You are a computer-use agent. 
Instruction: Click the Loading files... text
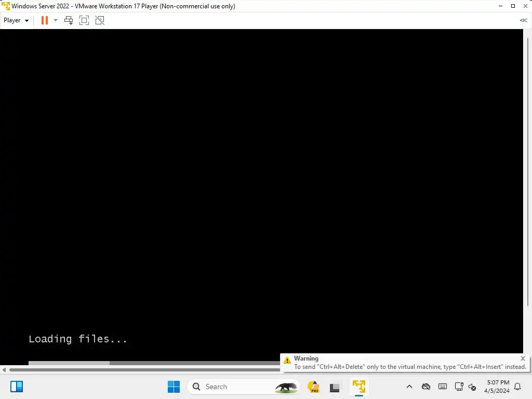(x=78, y=339)
